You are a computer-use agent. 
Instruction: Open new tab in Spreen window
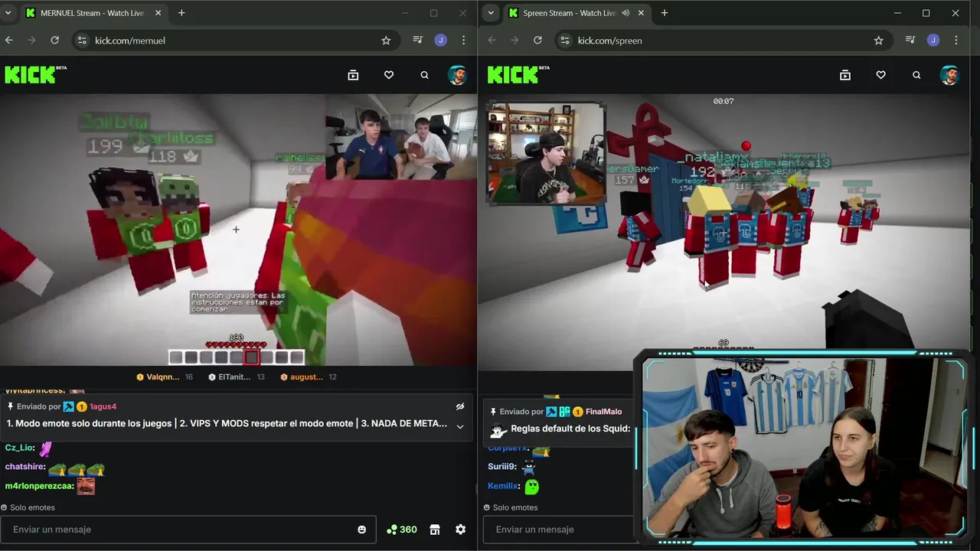tap(665, 13)
